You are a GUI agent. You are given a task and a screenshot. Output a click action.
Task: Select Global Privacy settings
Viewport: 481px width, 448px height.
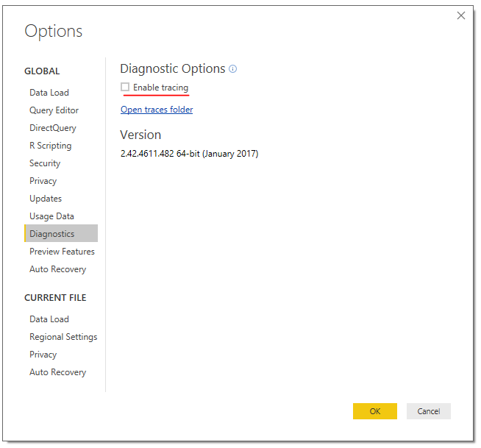(x=43, y=181)
